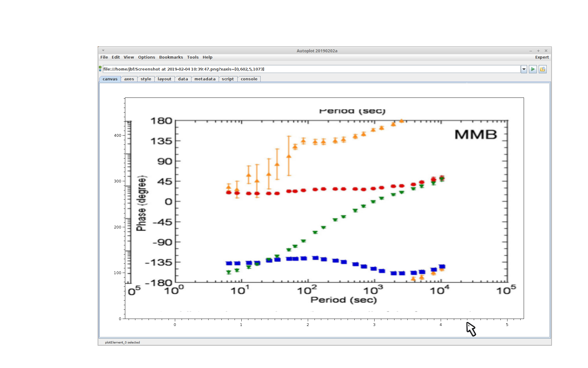Open the View menu

129,57
